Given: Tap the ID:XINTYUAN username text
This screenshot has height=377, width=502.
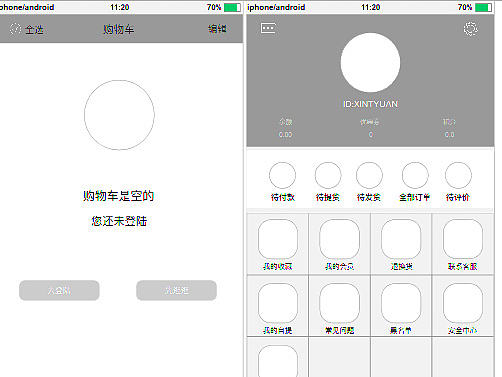Looking at the screenshot, I should 370,104.
